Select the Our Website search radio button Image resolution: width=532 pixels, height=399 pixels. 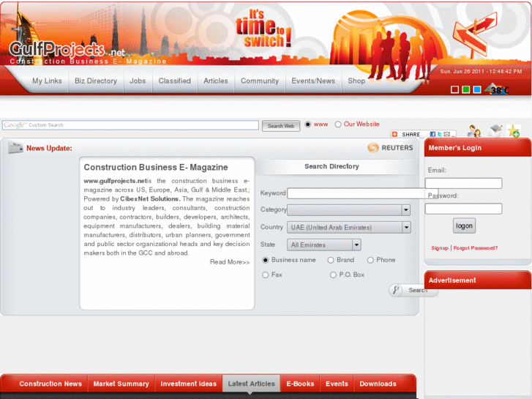pos(338,124)
